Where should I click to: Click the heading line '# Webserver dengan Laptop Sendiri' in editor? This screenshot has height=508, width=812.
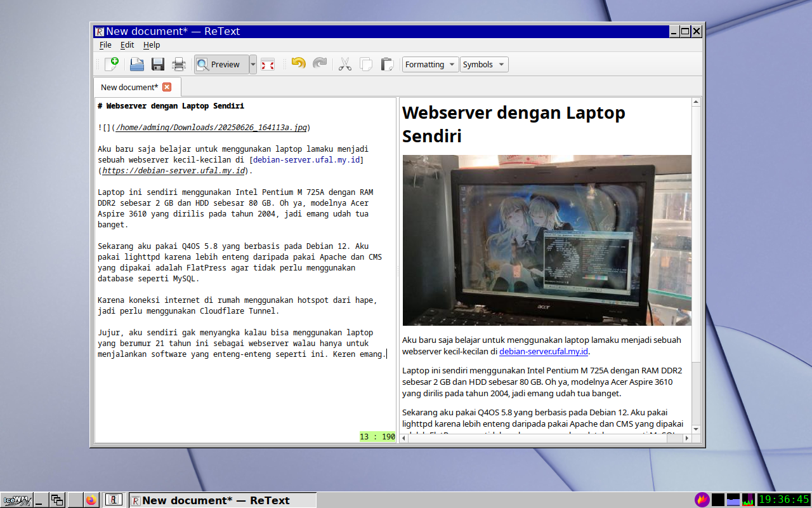click(171, 106)
